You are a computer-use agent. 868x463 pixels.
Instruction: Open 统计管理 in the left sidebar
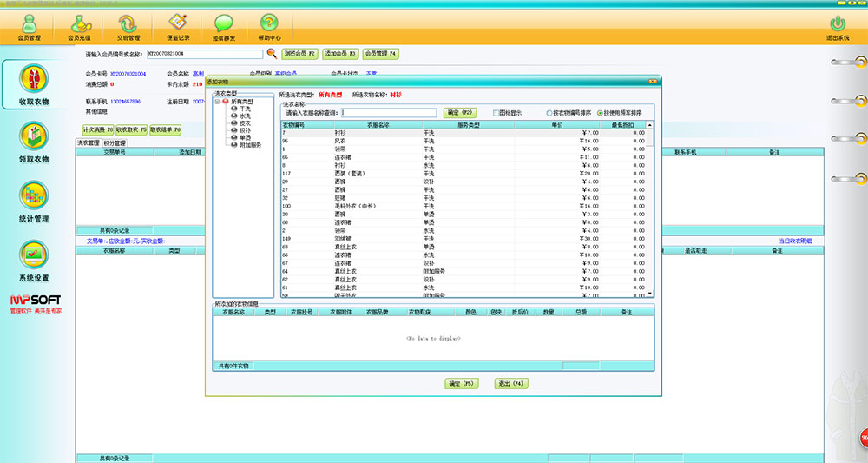[33, 202]
